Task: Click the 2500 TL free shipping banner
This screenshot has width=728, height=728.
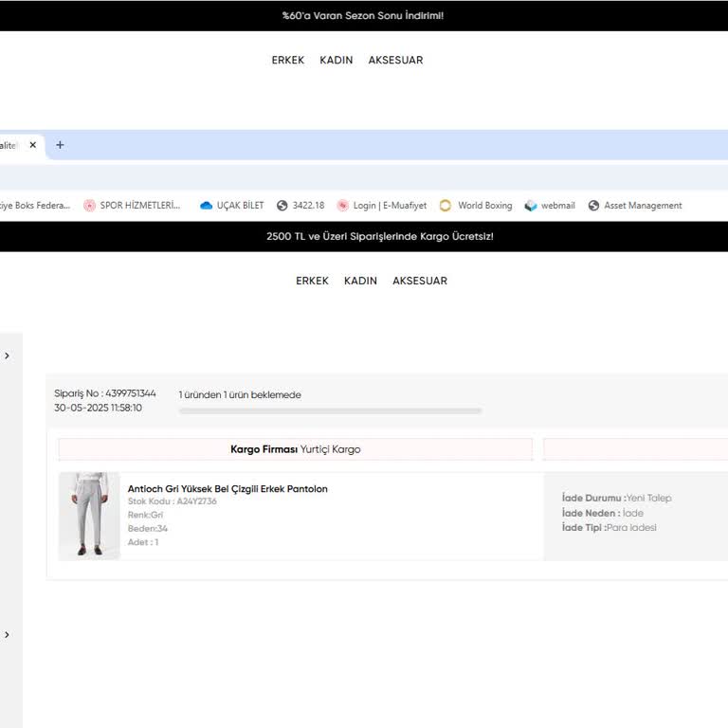Action: click(379, 236)
